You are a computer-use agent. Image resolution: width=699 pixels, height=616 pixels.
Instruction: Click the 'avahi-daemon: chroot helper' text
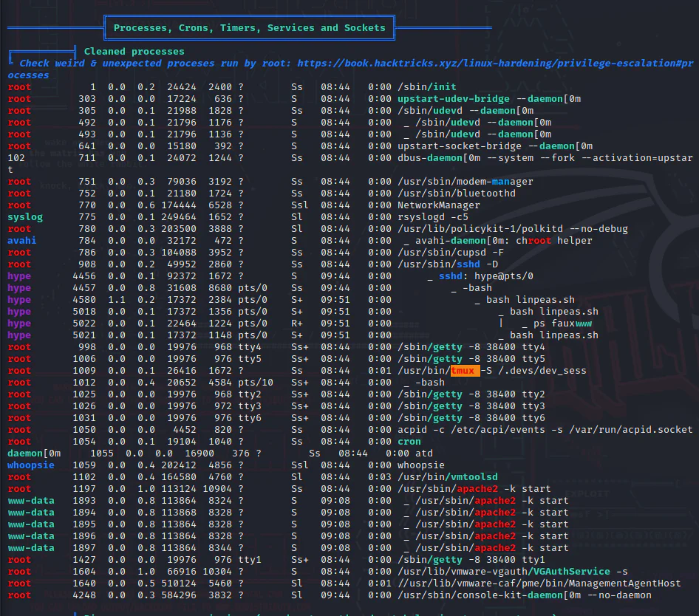point(504,241)
